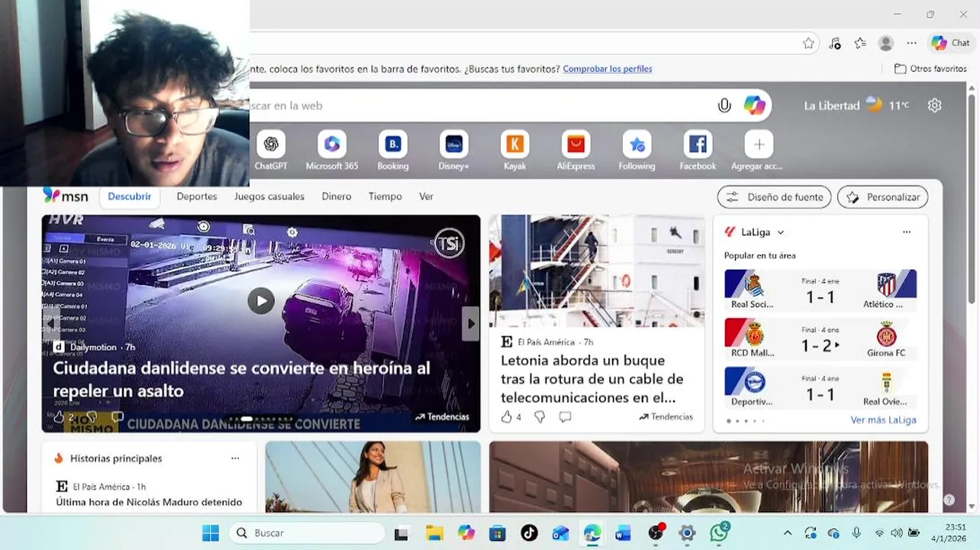Viewport: 980px width, 550px height.
Task: Open the read aloud icon in address bar
Action: [834, 44]
